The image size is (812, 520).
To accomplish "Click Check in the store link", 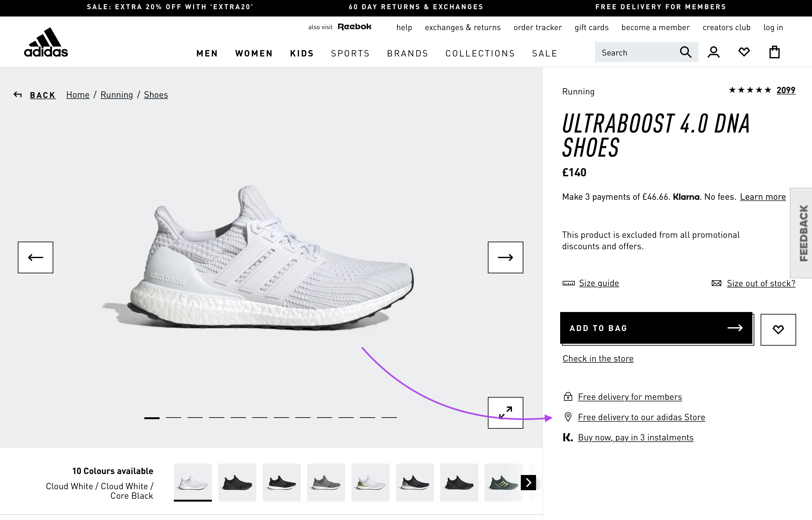I will coord(598,358).
